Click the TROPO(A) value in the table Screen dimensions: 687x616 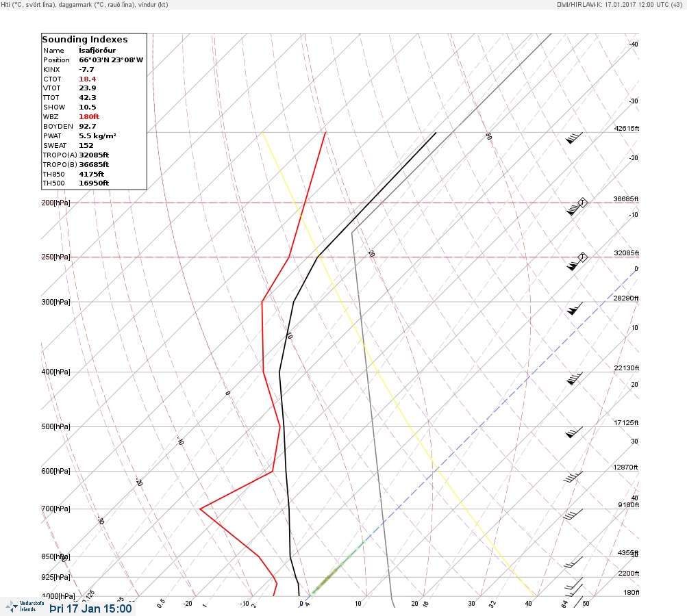point(94,155)
